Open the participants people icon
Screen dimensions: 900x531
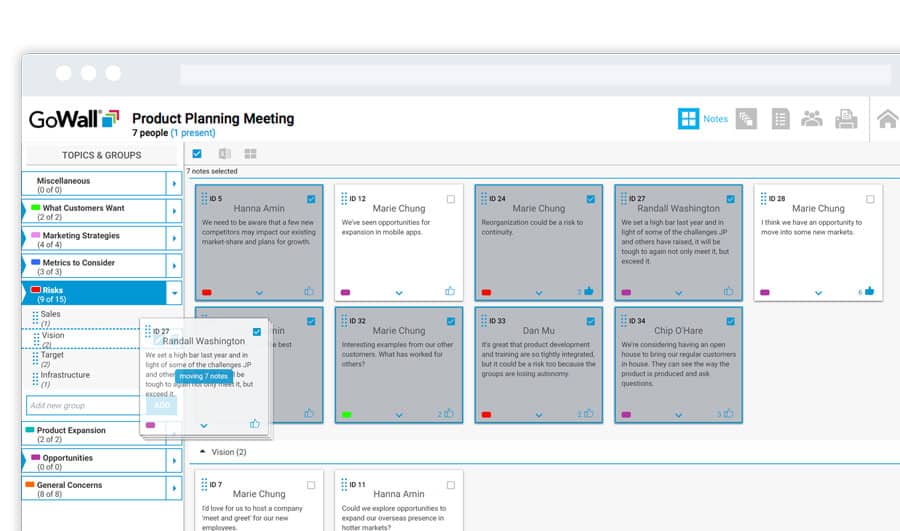pyautogui.click(x=812, y=119)
